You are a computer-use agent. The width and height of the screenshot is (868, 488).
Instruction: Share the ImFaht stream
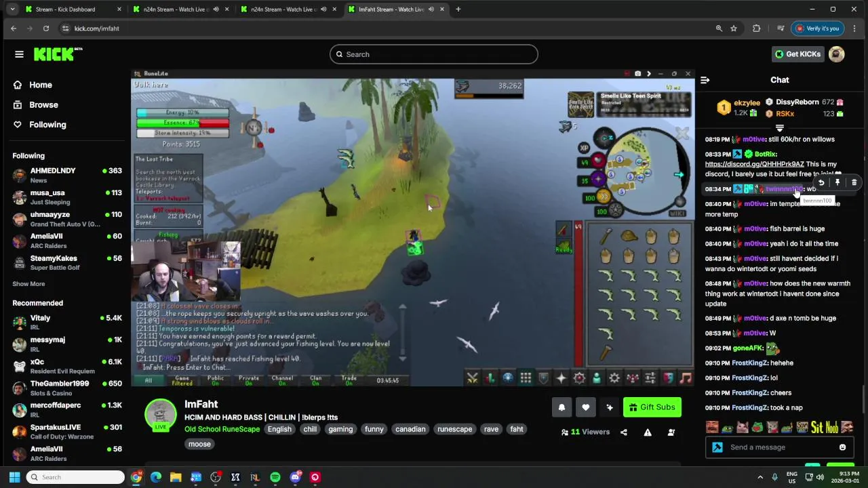tap(624, 432)
